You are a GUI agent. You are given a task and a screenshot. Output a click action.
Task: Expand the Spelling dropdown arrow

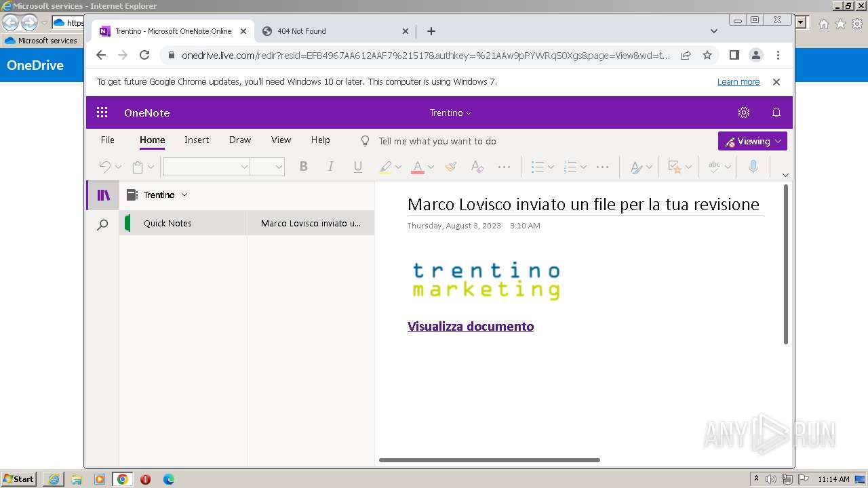(728, 167)
